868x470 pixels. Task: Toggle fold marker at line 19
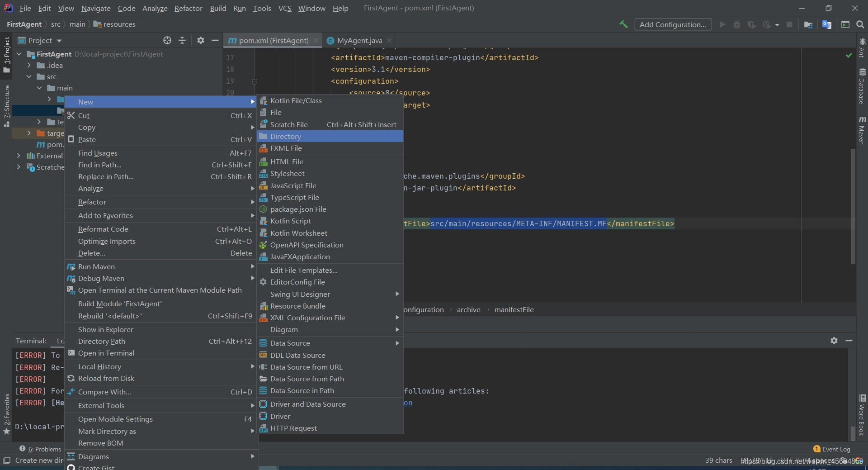tap(255, 81)
